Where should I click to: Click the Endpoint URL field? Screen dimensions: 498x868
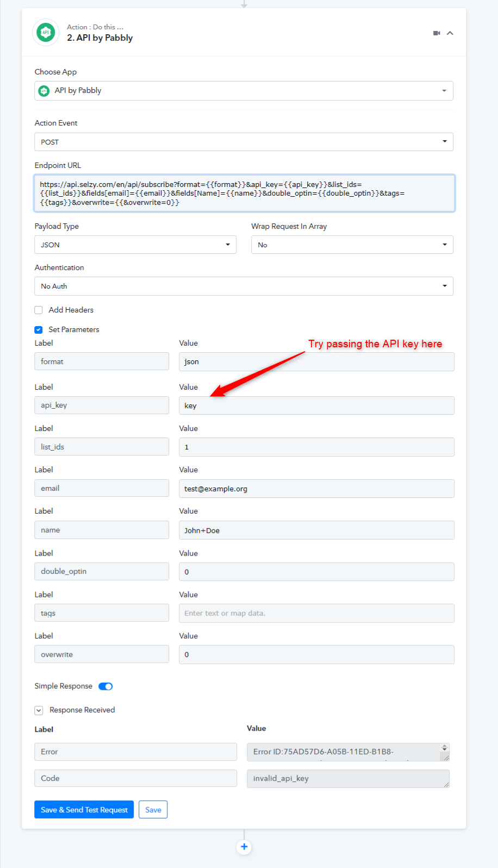(x=244, y=193)
